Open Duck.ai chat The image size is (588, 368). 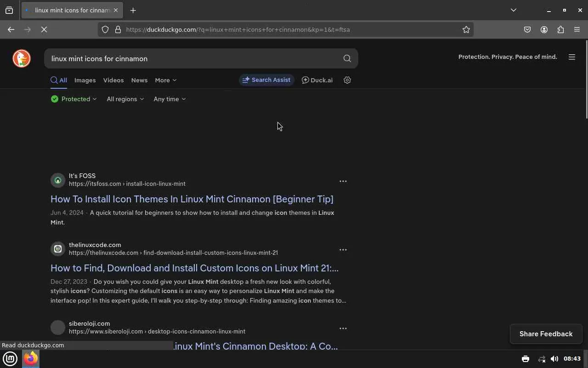(317, 80)
